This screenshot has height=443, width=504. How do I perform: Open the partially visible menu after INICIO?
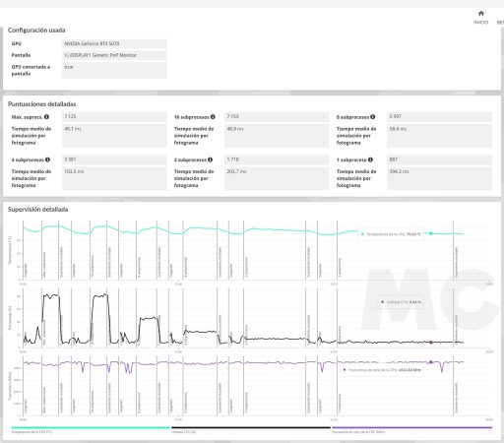[500, 23]
